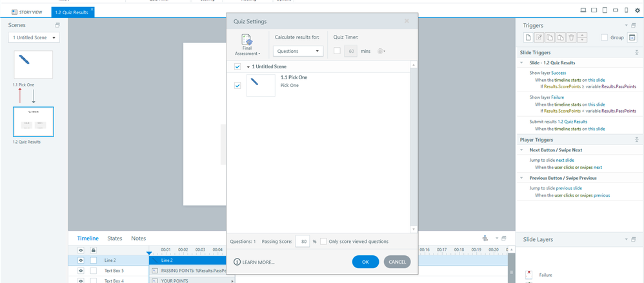Switch to Story View tab

coord(26,12)
